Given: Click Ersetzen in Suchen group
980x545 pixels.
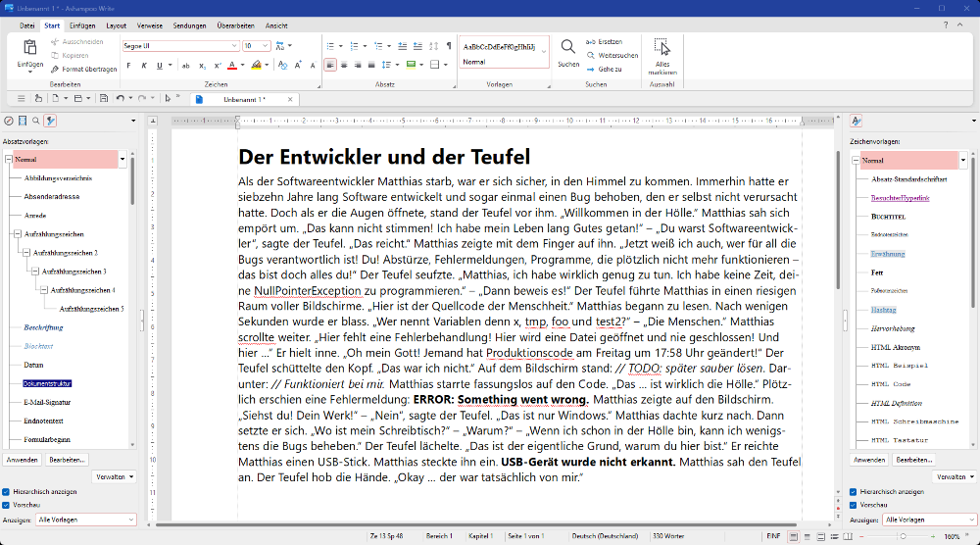Looking at the screenshot, I should [604, 42].
